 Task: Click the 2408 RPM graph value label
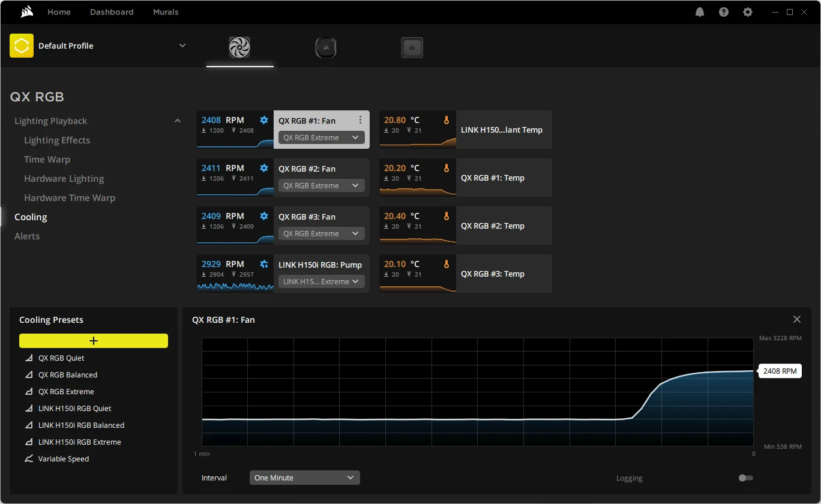[780, 371]
